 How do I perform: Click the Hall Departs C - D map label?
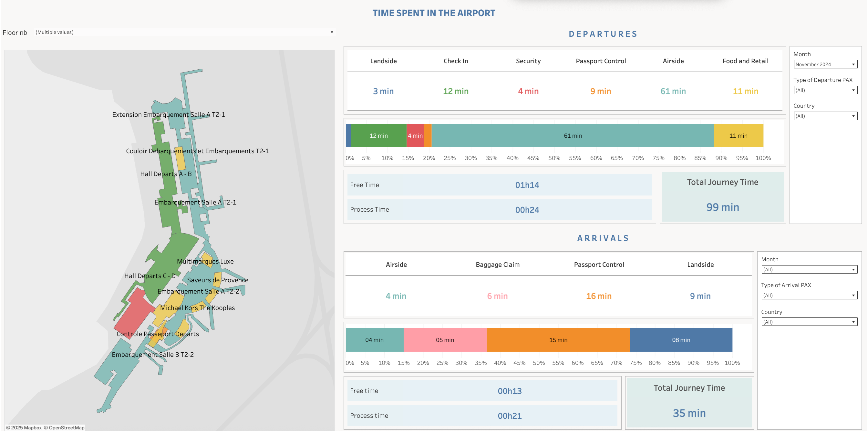[x=150, y=276]
